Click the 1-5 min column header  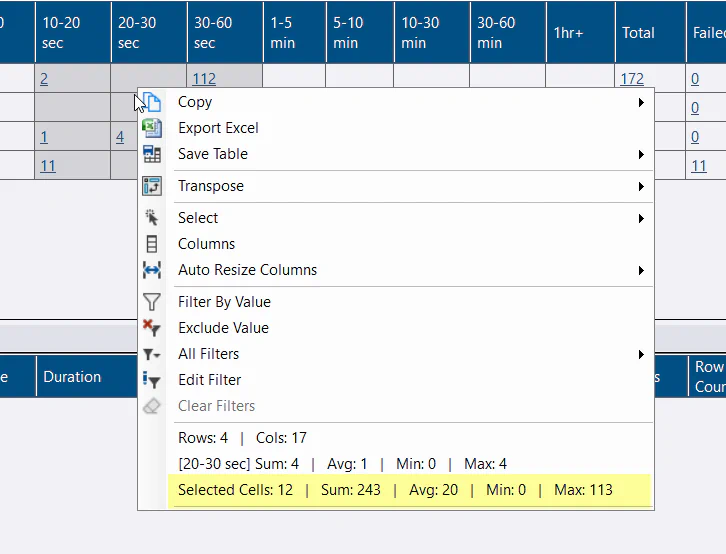(295, 32)
